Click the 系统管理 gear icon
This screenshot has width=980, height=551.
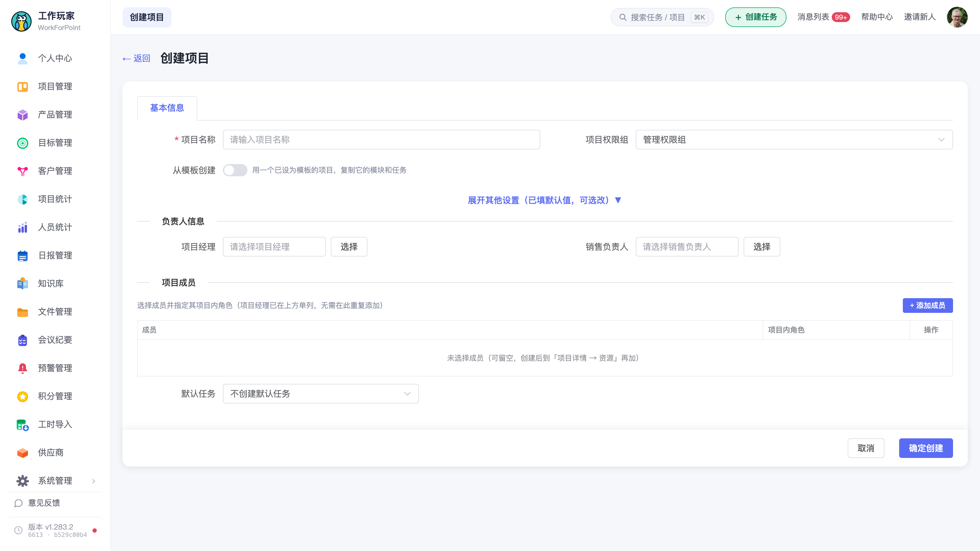pyautogui.click(x=22, y=481)
